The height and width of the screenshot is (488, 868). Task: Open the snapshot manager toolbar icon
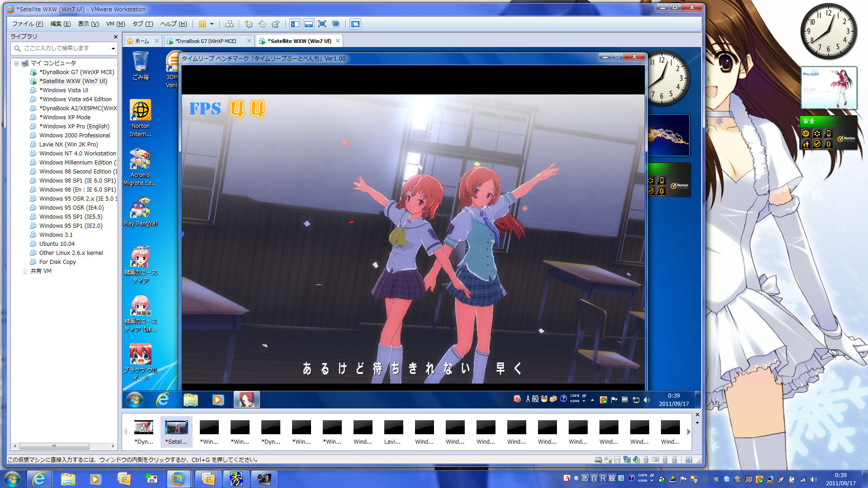tap(276, 24)
